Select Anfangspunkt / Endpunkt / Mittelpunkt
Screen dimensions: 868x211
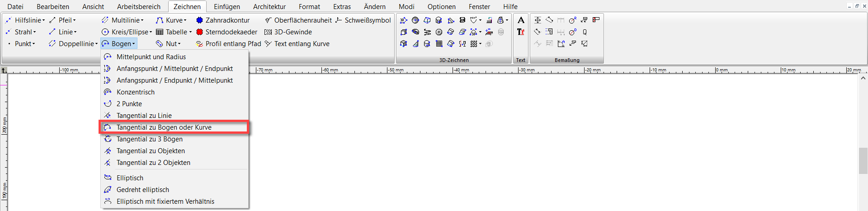tap(175, 80)
